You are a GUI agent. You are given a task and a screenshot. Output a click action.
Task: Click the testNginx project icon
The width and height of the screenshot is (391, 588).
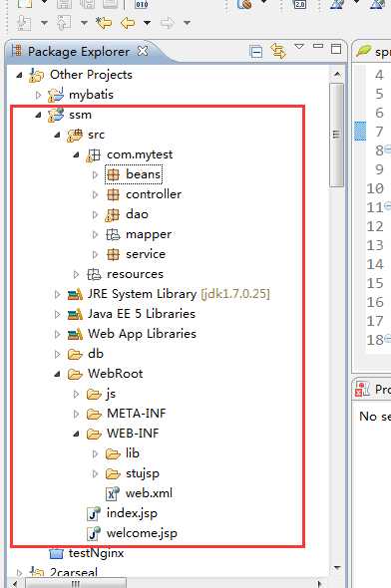click(56, 553)
